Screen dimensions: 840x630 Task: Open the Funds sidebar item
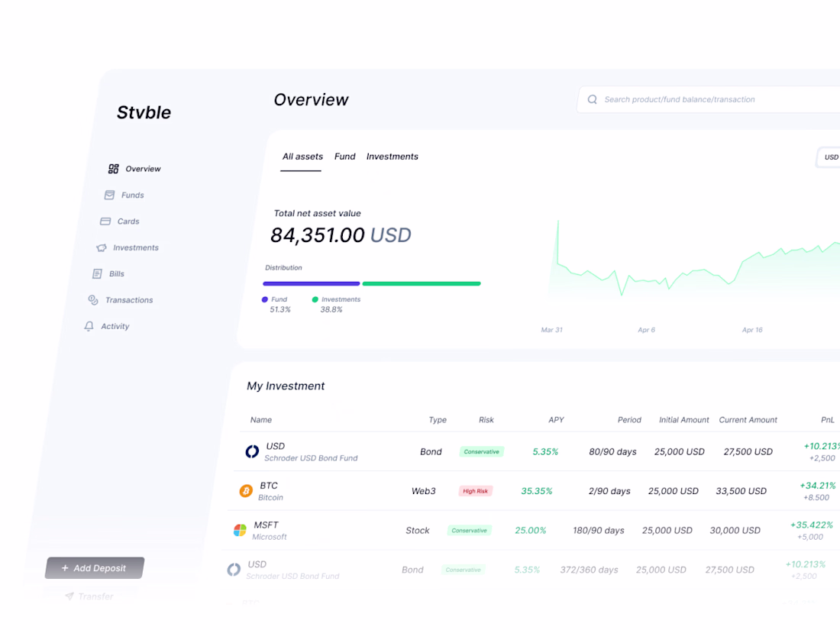click(x=124, y=195)
